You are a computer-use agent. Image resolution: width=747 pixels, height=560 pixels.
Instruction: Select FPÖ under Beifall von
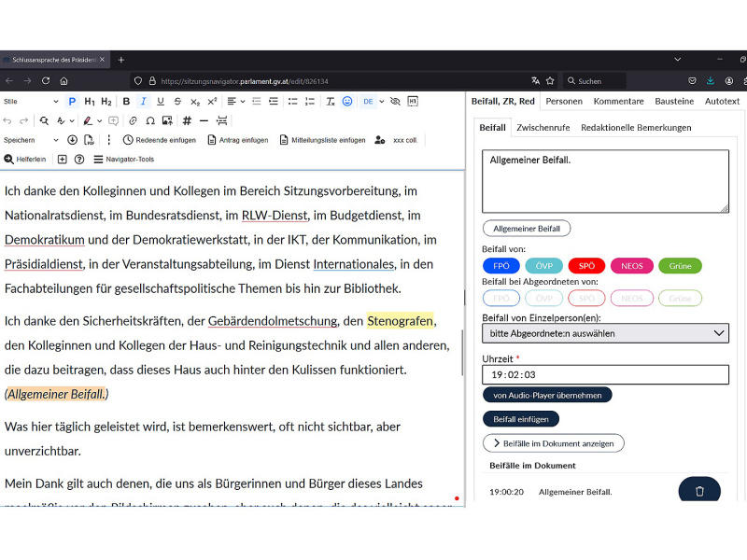(x=501, y=266)
